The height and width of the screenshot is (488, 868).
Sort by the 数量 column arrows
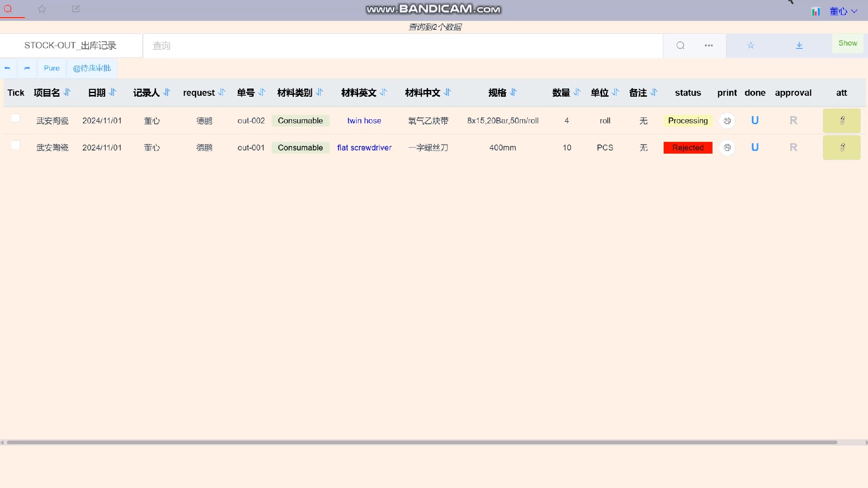(x=577, y=93)
